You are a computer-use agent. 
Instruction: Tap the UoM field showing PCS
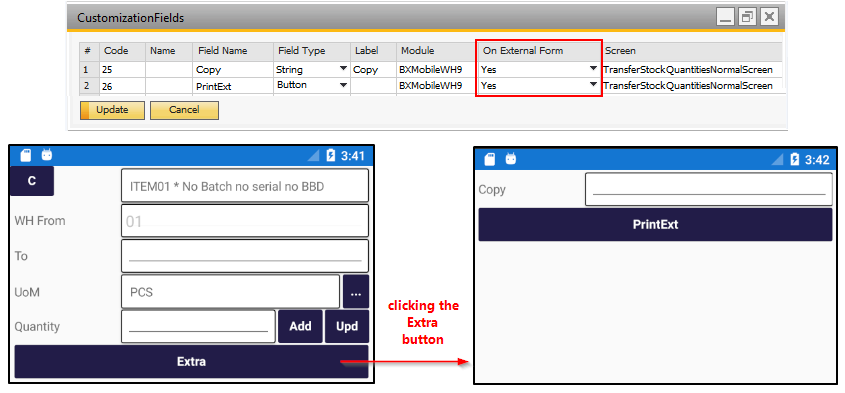(x=231, y=292)
